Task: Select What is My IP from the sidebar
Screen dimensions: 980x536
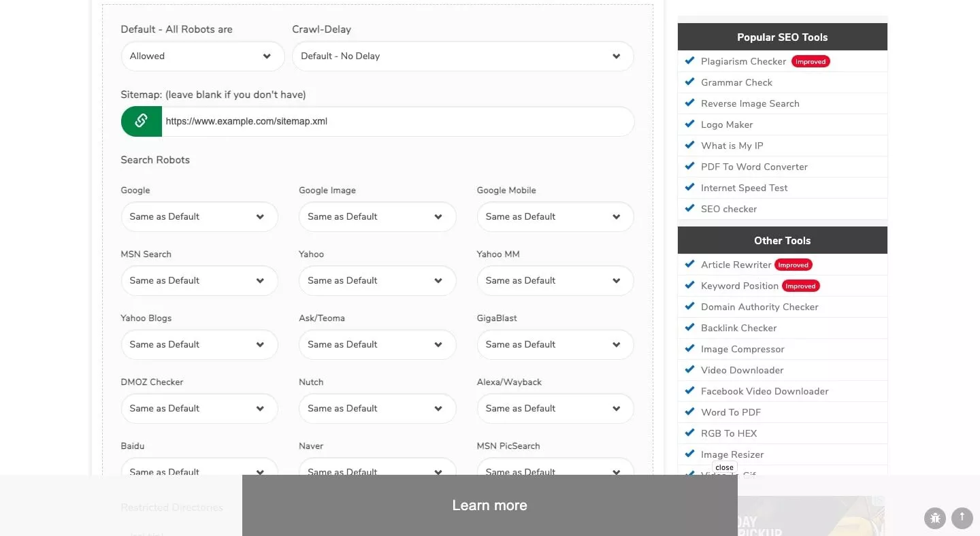Action: (732, 146)
